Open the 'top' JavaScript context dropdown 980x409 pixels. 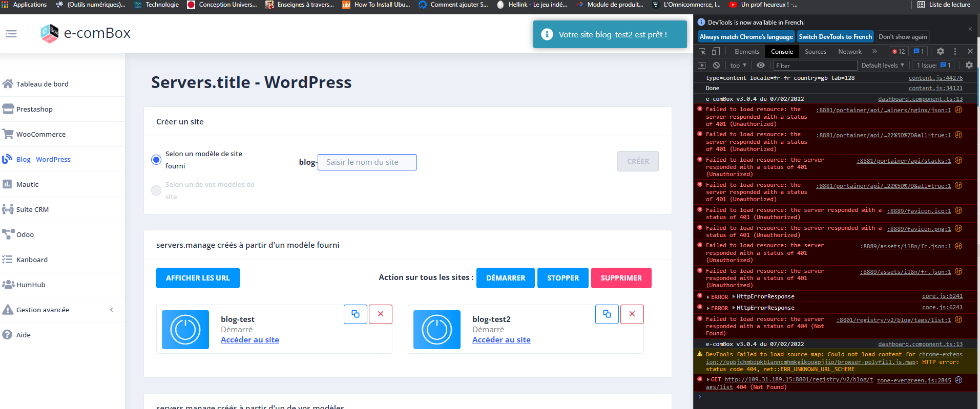coord(738,65)
